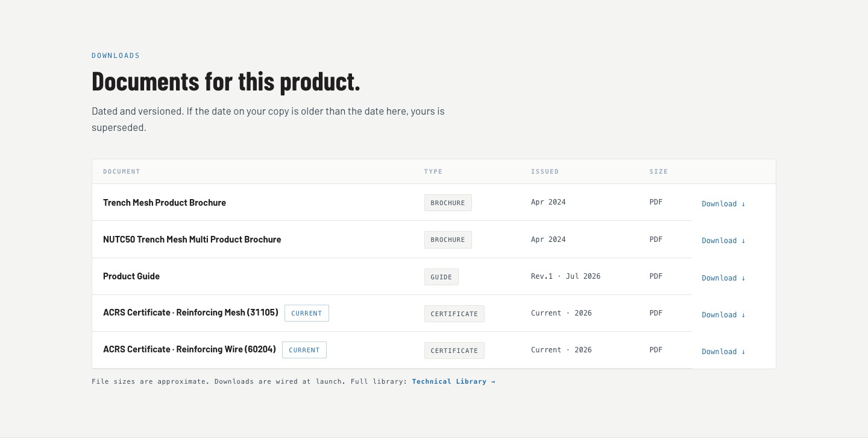
Task: Click the CERTIFICATE tag in Reinforcing Mesh row
Action: point(454,314)
